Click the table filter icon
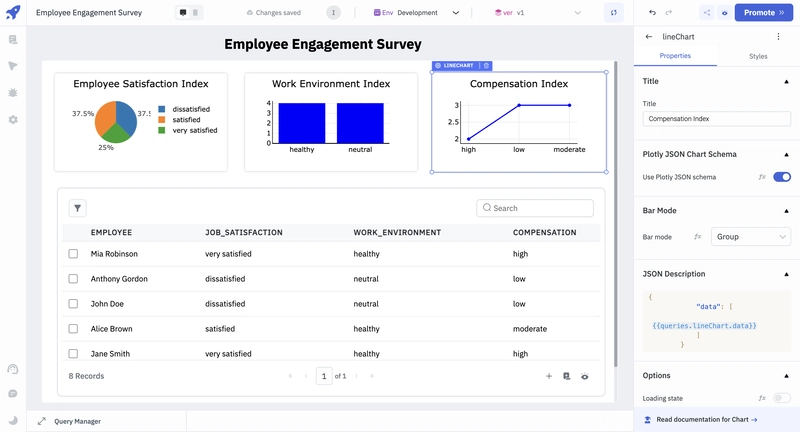Image resolution: width=800 pixels, height=432 pixels. click(x=77, y=208)
